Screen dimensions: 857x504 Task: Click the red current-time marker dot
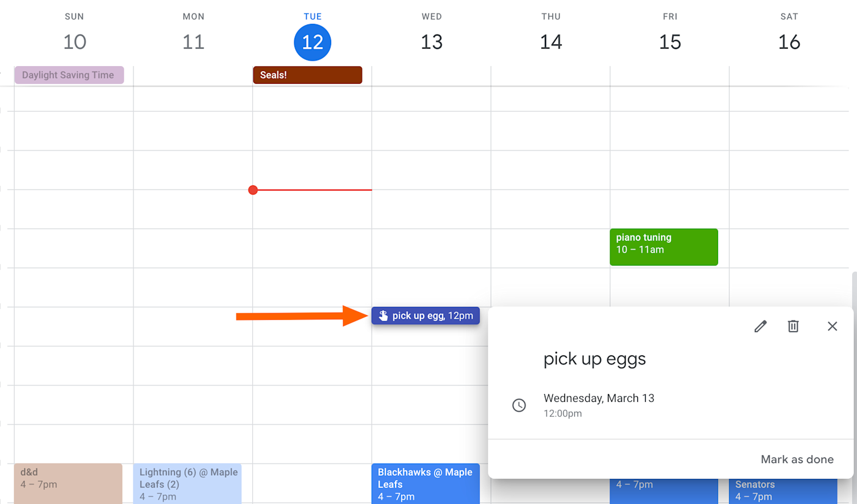[253, 190]
